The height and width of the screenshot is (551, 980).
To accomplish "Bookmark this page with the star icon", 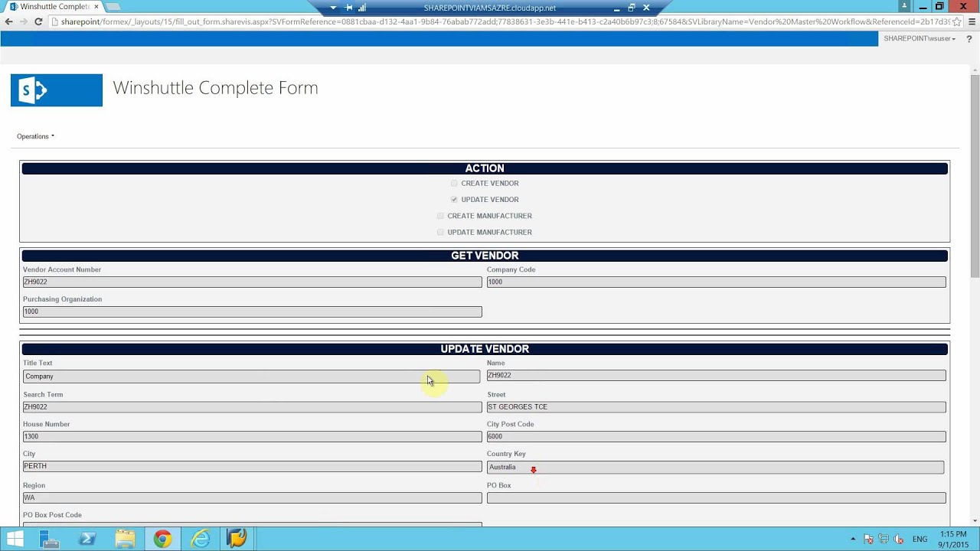I will click(x=956, y=21).
